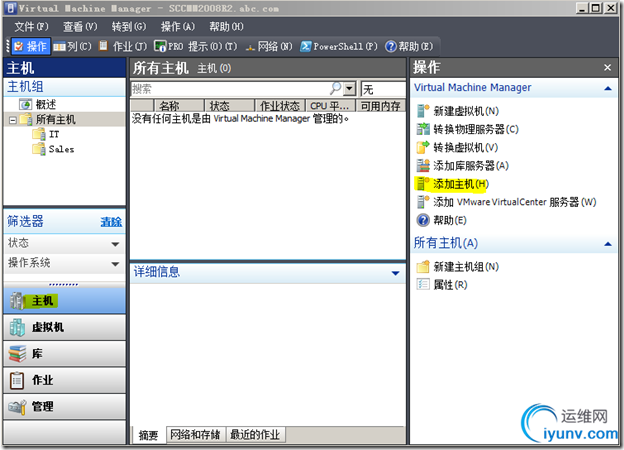The width and height of the screenshot is (624, 450).
Task: Sort by the 可用内存 column header
Action: click(x=380, y=106)
